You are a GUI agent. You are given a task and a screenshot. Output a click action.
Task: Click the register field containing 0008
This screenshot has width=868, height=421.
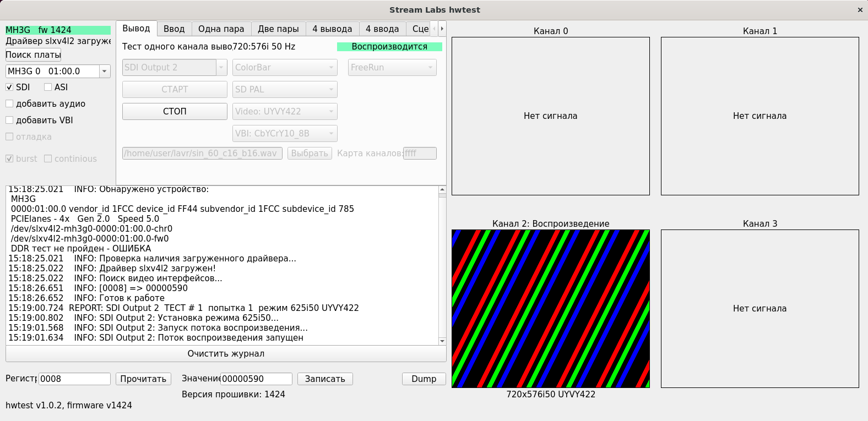[x=74, y=379]
